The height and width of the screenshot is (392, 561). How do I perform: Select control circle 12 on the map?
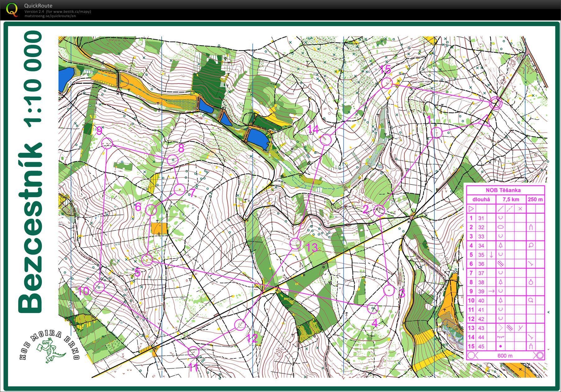coord(240,325)
